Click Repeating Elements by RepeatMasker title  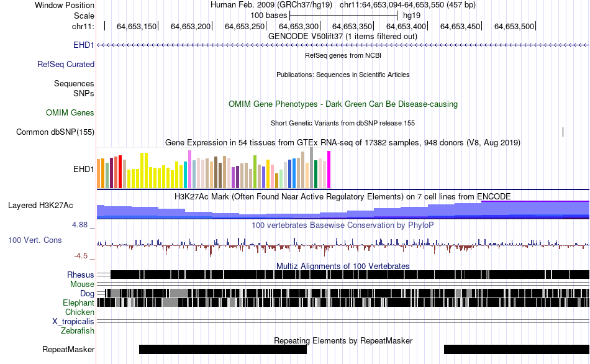pos(343,340)
